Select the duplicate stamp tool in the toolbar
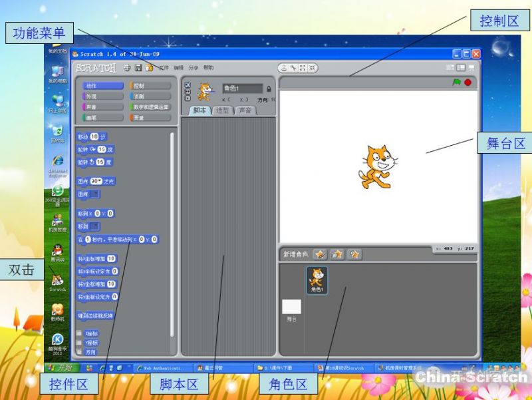The width and height of the screenshot is (532, 400). point(284,68)
